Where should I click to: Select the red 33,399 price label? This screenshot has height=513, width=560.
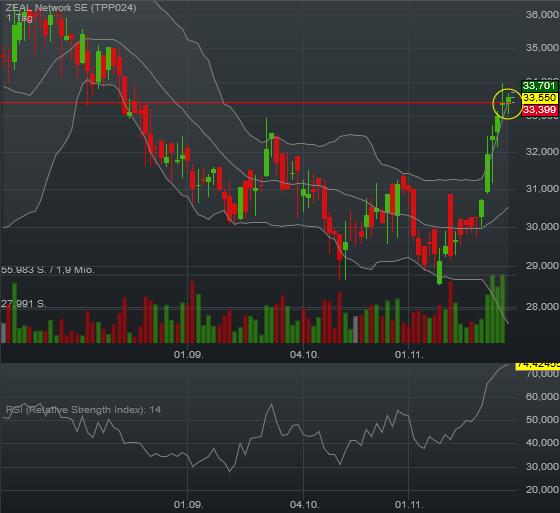pos(540,110)
